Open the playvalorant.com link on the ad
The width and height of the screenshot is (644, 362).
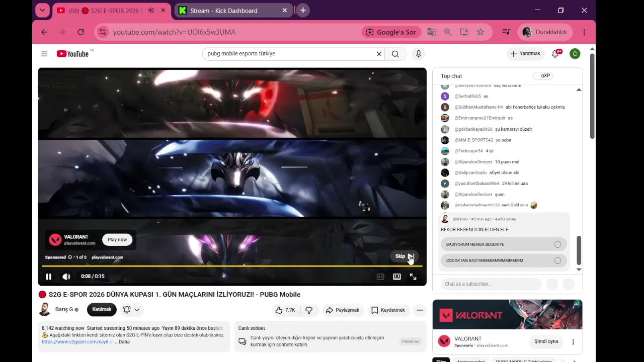107,257
